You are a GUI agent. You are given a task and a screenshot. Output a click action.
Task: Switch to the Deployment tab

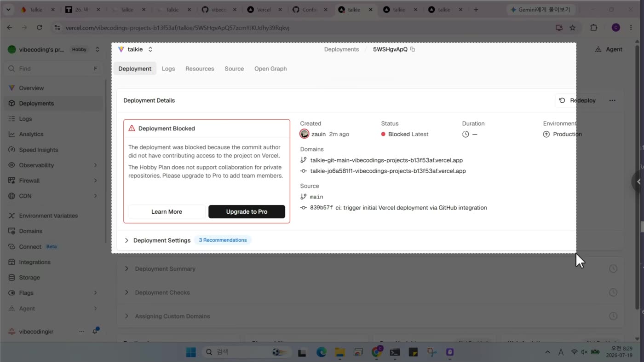coord(135,69)
